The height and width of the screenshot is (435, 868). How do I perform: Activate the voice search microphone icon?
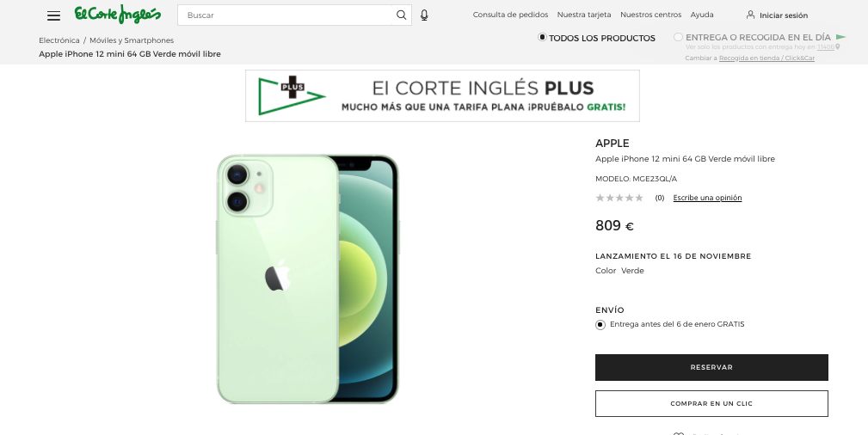pyautogui.click(x=424, y=15)
